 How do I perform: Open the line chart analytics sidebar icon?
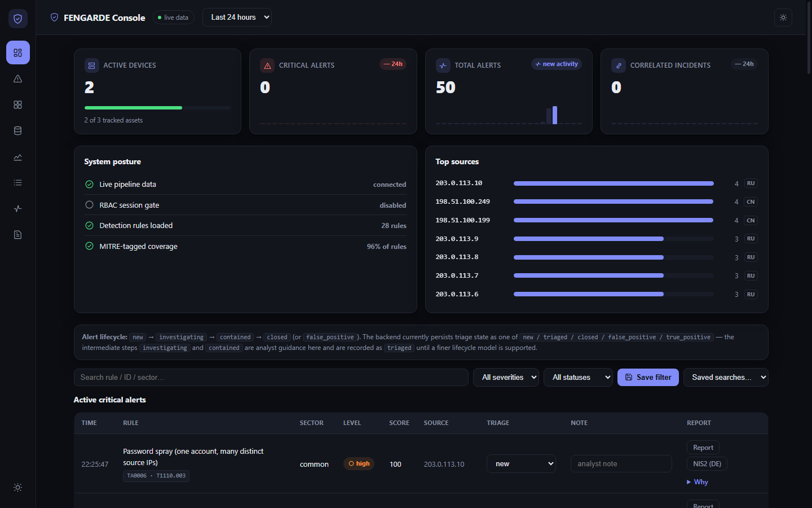tap(17, 157)
